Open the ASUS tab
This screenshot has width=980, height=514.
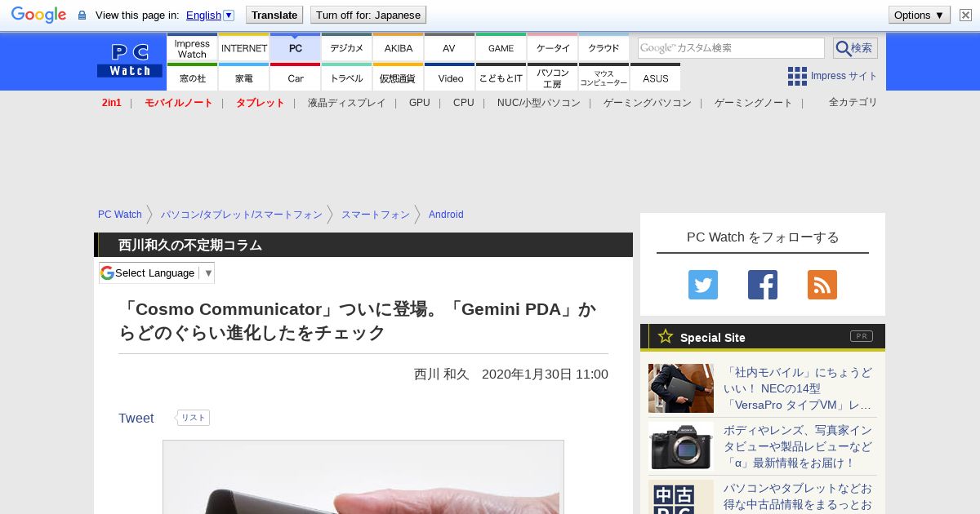pos(656,78)
